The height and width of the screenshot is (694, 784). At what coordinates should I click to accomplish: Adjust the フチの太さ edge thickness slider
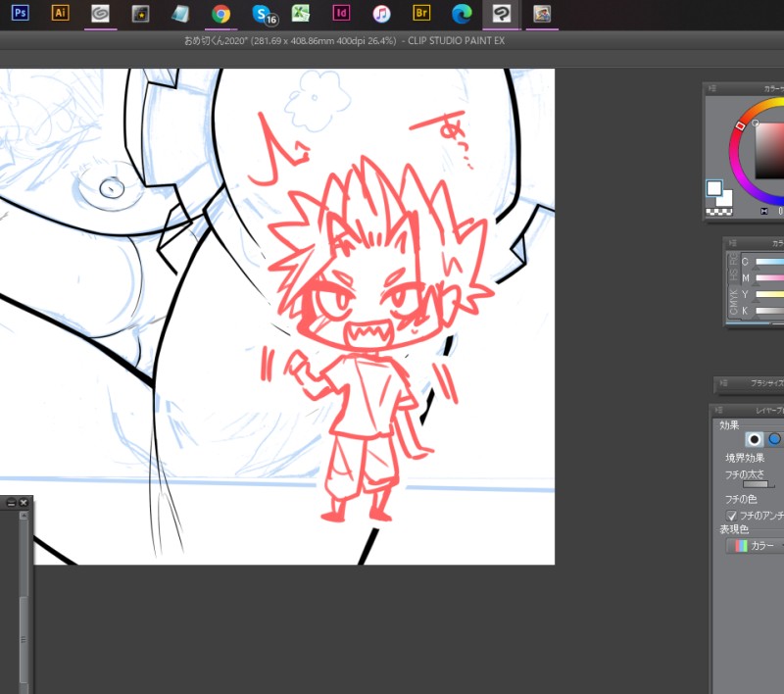click(x=758, y=484)
